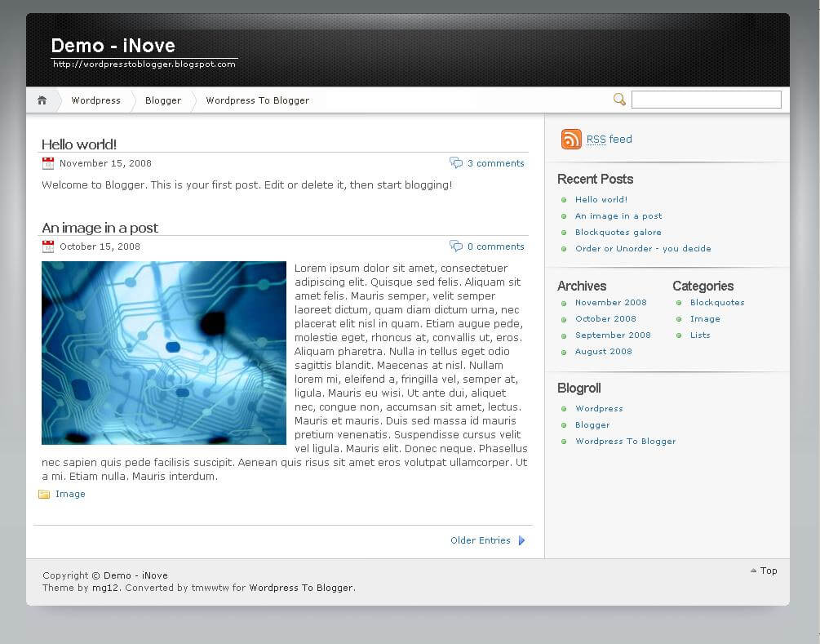Click the Archives heading
The image size is (820, 644).
tap(582, 286)
